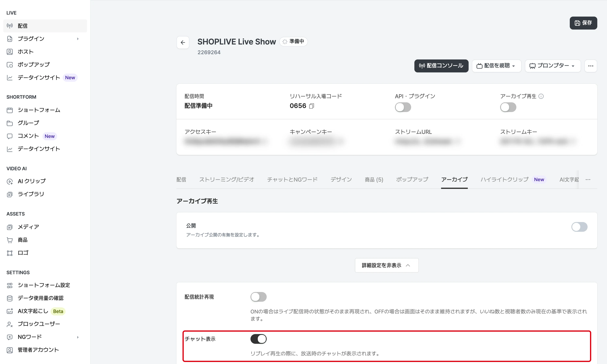The image size is (607, 364).
Task: Open ロゴ in the sidebar
Action: pos(45,253)
